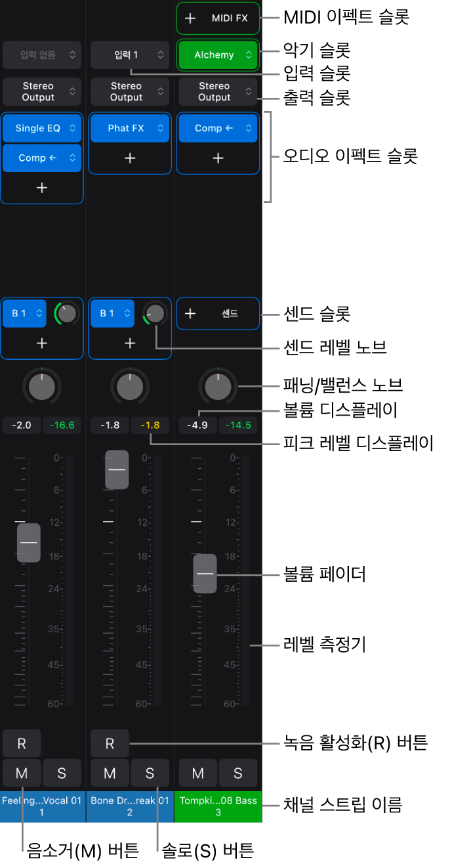
Task: Mute the Feeling Vocal 01 channel
Action: (22, 773)
